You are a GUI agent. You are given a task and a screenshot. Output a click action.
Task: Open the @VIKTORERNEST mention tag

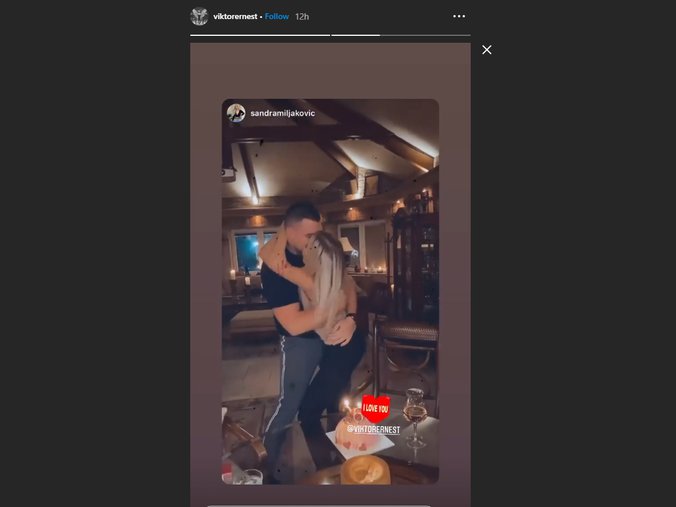click(374, 429)
